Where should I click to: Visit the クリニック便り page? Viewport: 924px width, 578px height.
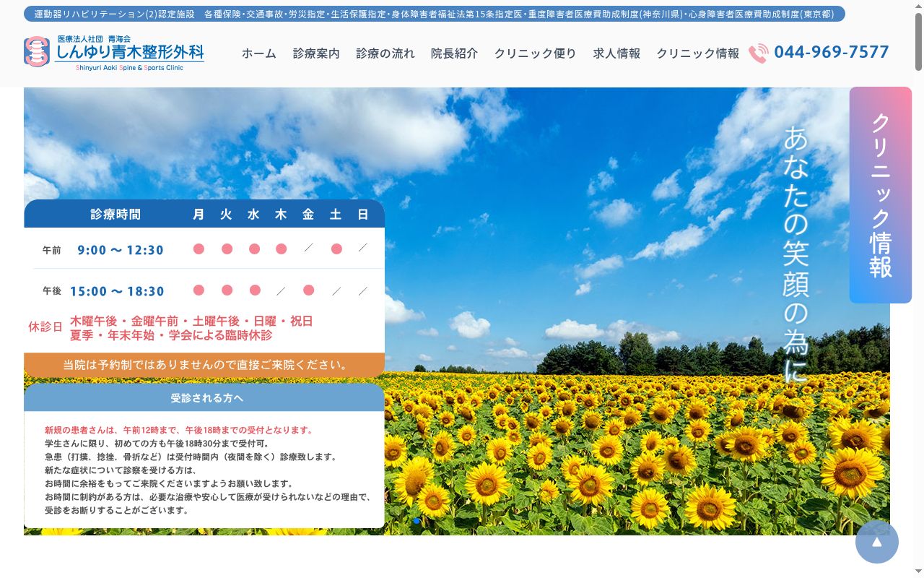(x=535, y=53)
